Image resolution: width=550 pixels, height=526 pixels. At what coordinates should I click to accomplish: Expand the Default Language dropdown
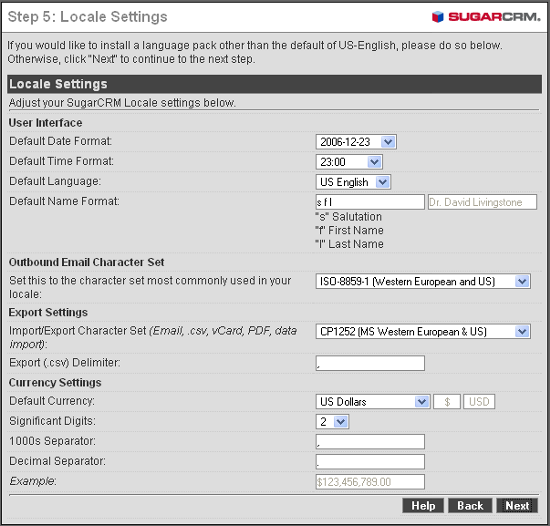tap(353, 182)
